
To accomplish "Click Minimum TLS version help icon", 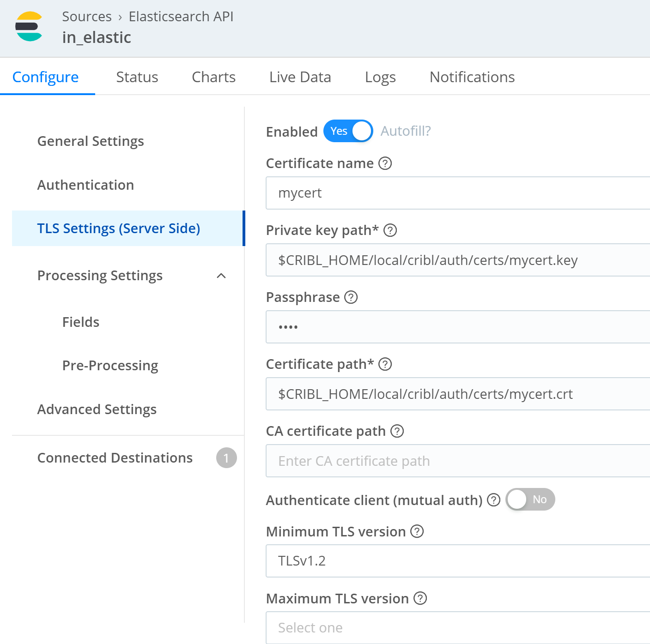I will click(x=417, y=531).
